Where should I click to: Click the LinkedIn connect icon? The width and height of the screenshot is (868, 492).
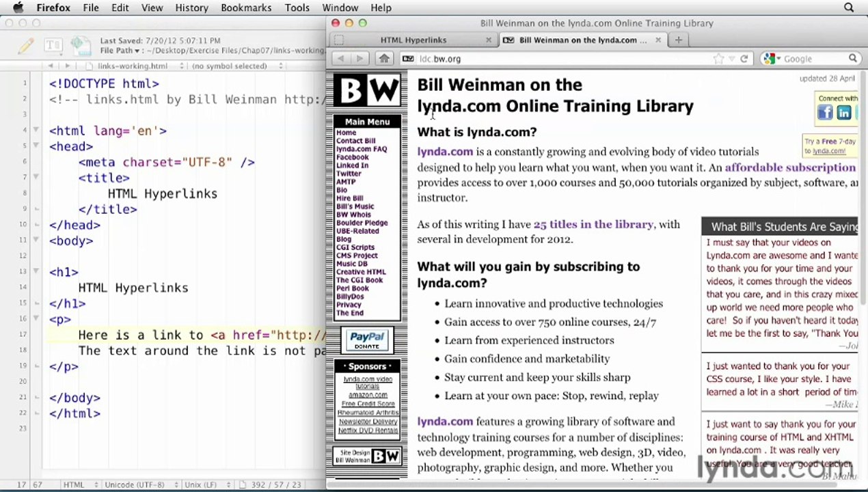pyautogui.click(x=844, y=113)
